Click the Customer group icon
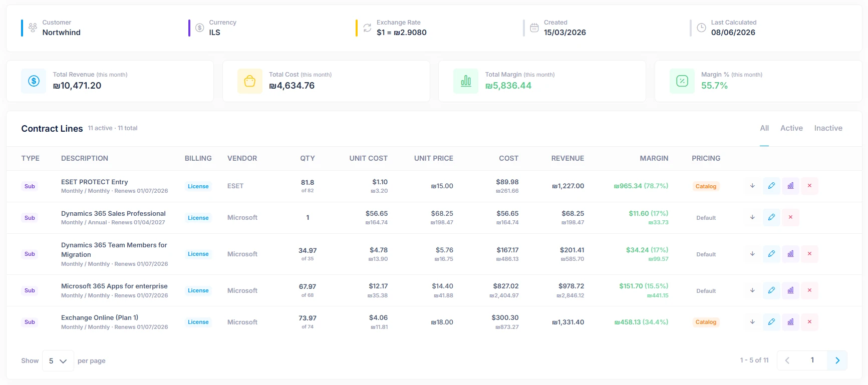This screenshot has height=385, width=868. (33, 28)
